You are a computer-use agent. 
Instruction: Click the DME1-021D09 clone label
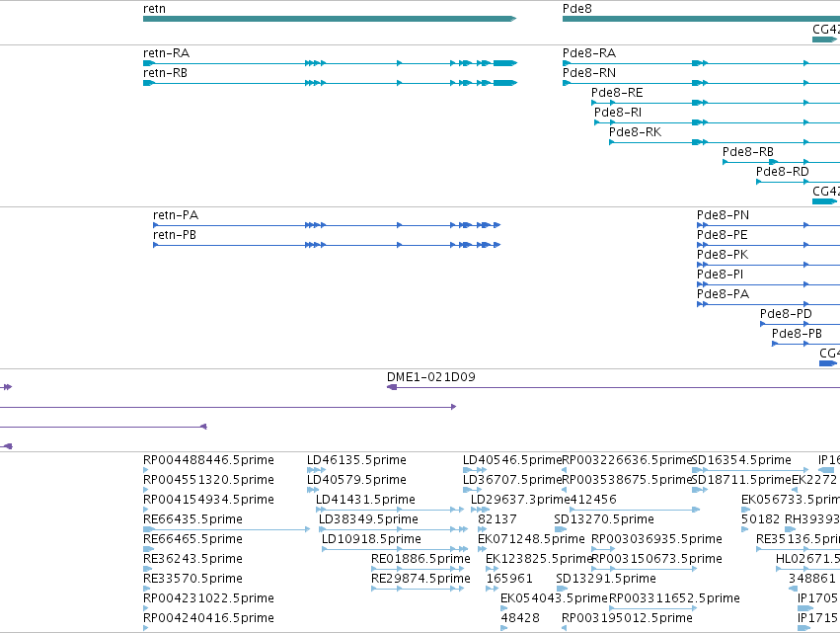[x=430, y=377]
